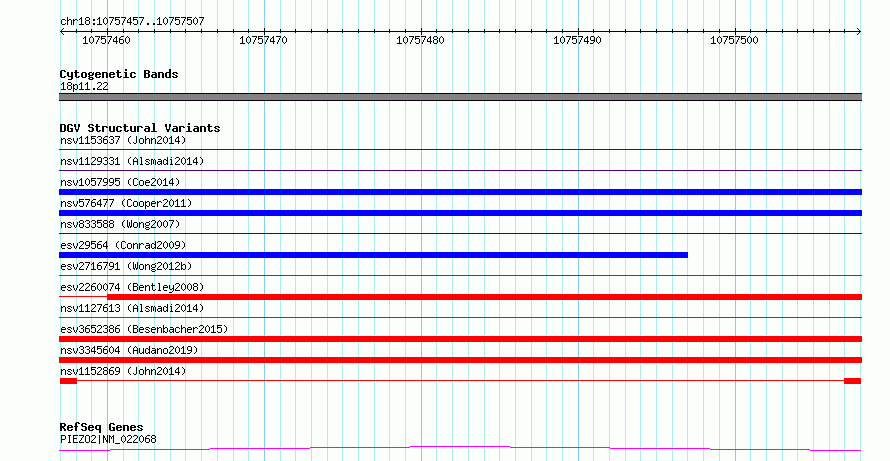
Task: Select variant esv2716791 (Wong2012b)
Action: [x=126, y=266]
